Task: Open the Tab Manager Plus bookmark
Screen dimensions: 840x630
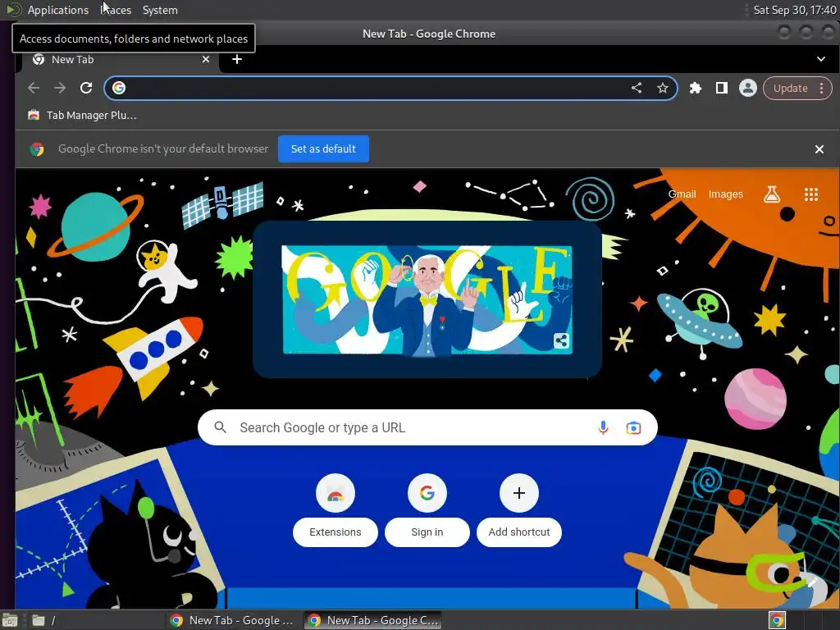Action: point(83,115)
